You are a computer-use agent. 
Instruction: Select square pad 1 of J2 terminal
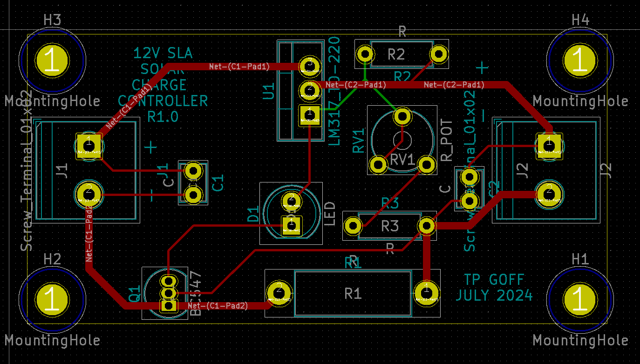click(549, 146)
